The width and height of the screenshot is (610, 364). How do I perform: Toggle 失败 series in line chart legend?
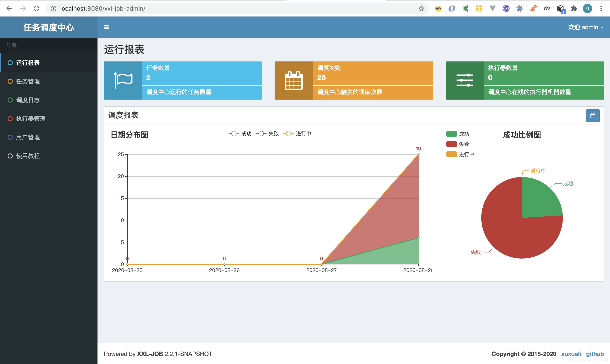tap(267, 134)
